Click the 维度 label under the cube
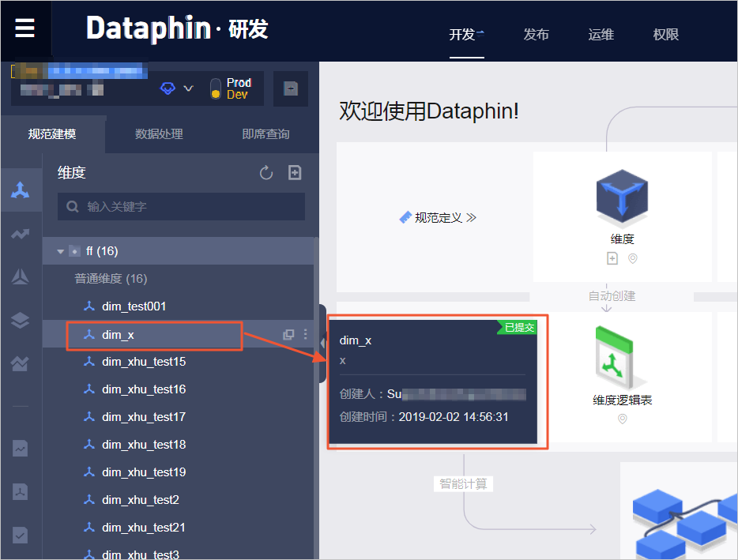This screenshot has width=738, height=560. click(x=622, y=239)
